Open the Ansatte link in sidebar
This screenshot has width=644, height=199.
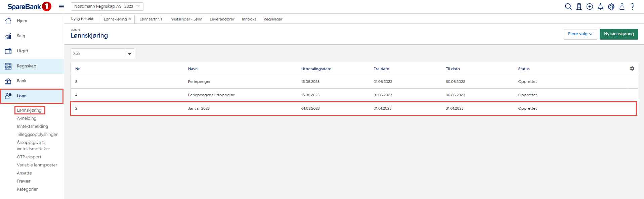[24, 173]
